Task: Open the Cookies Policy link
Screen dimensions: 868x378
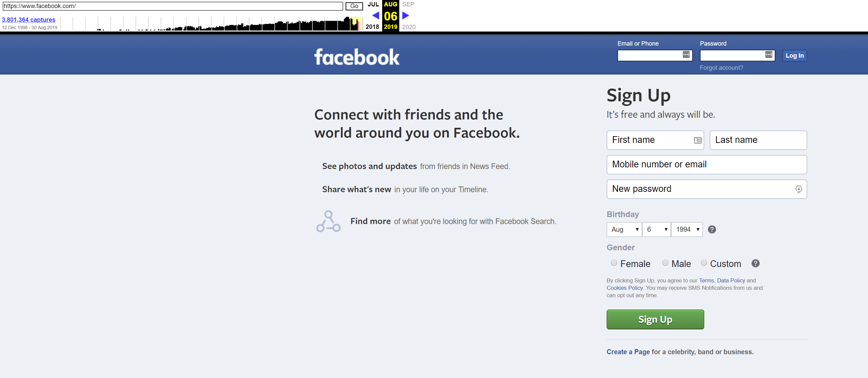Action: click(x=625, y=288)
